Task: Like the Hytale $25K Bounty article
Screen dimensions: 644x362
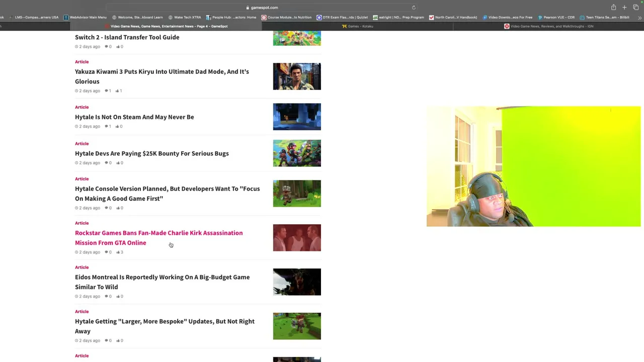Action: pos(120,163)
